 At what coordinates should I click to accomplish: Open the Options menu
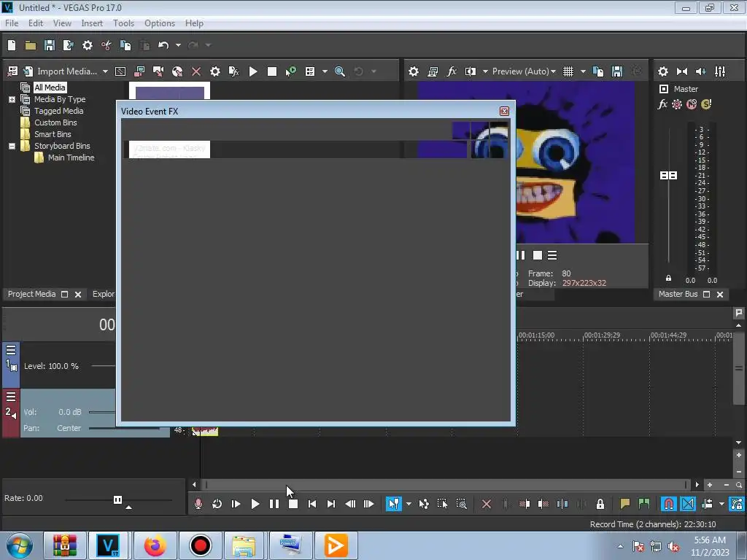pos(160,23)
